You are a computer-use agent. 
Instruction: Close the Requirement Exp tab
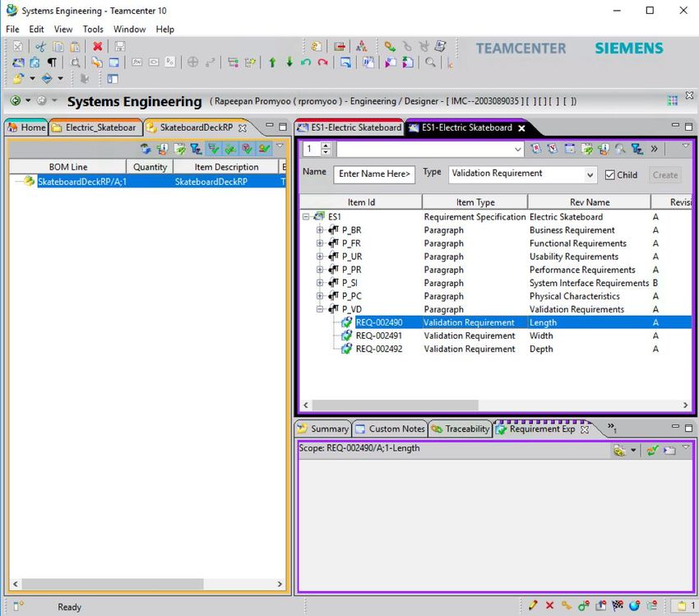(x=585, y=429)
